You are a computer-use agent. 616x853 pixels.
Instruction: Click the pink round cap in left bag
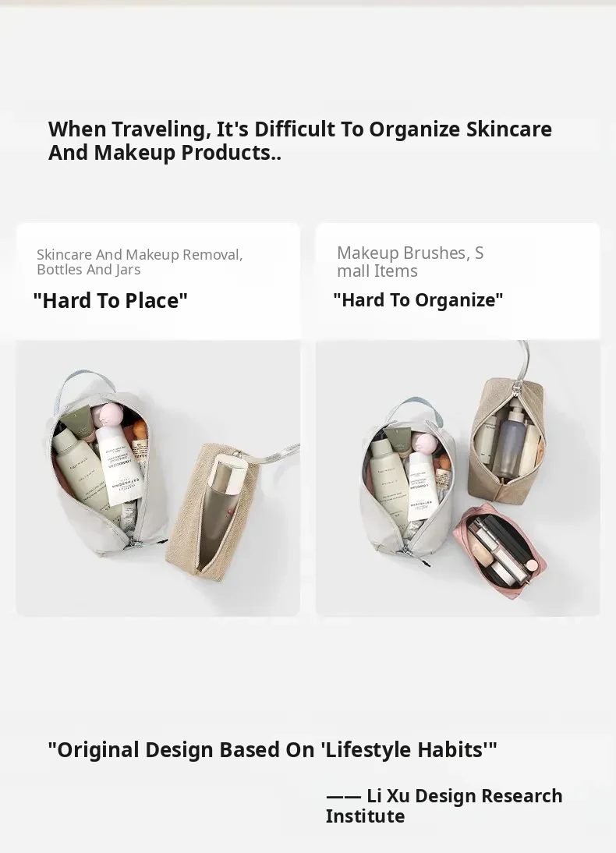pos(111,415)
